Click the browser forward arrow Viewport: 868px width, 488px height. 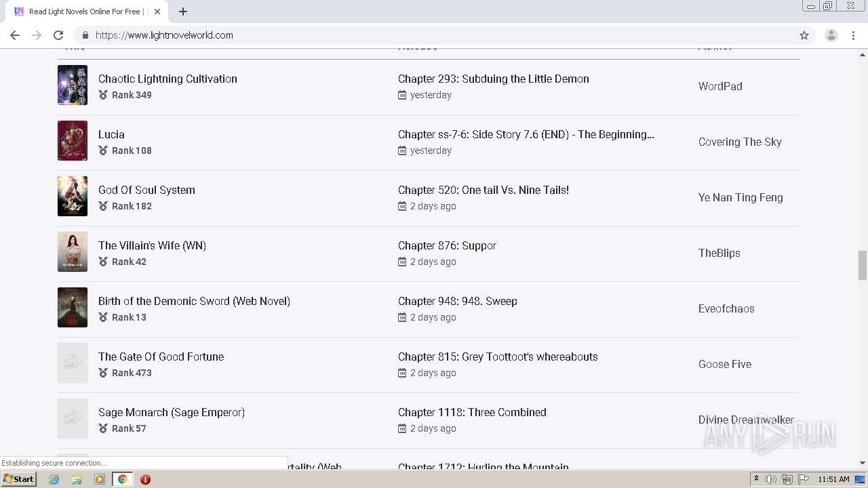pyautogui.click(x=37, y=35)
